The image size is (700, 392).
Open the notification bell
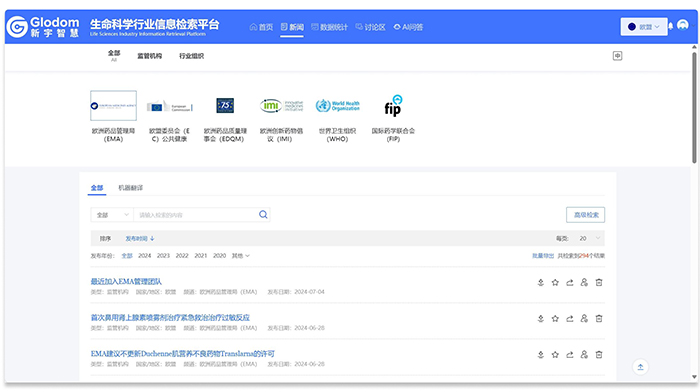click(670, 26)
